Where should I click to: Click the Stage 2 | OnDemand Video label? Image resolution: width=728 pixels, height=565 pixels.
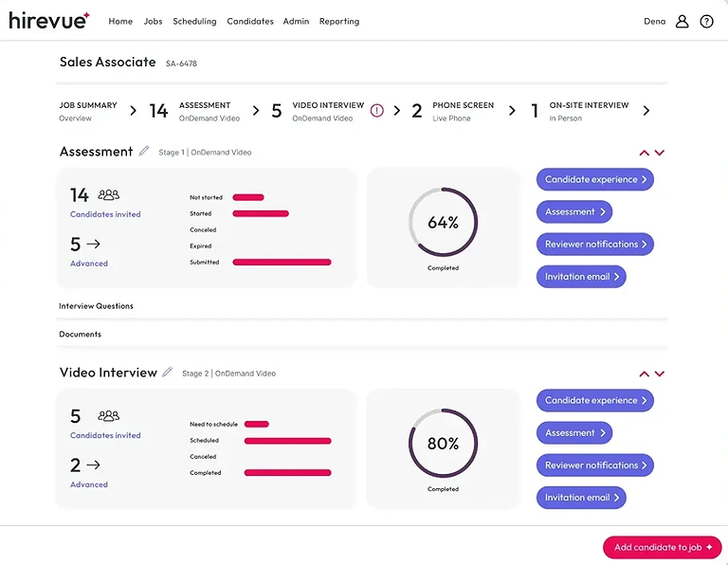click(x=228, y=374)
